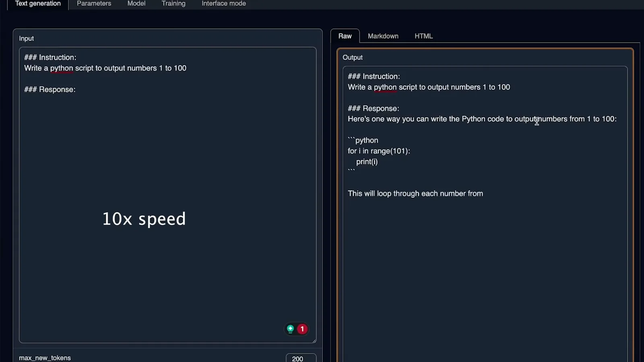Click inside the Input prompt textbox
644x362 pixels.
tap(167, 195)
